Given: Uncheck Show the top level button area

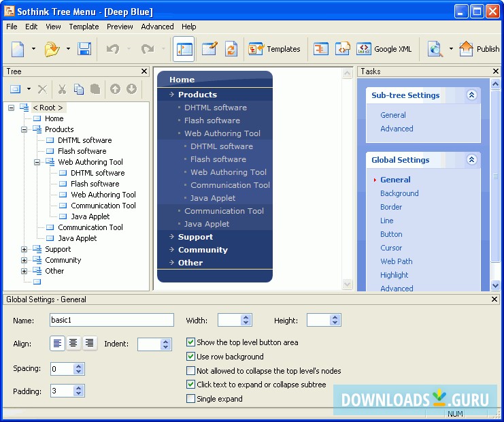Looking at the screenshot, I should [191, 342].
